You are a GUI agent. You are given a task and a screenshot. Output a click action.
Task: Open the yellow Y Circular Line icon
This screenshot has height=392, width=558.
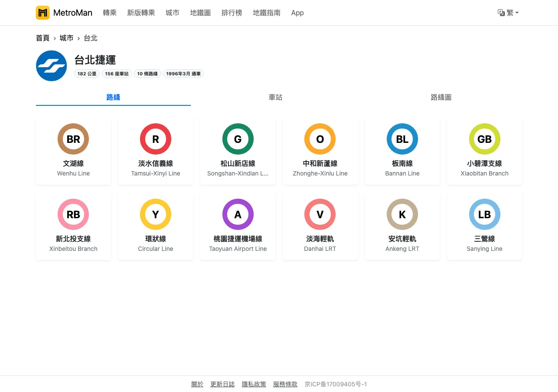coord(156,214)
